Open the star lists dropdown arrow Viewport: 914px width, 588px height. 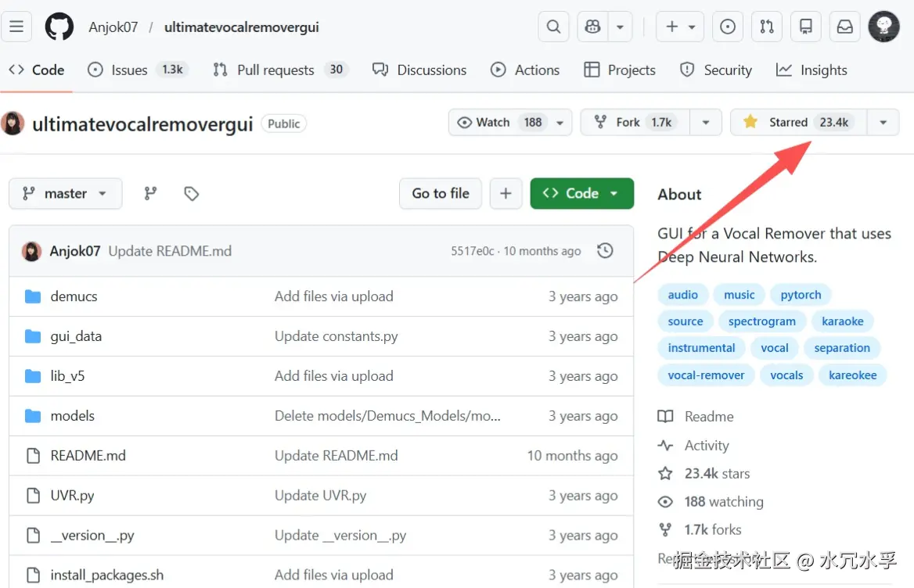[x=883, y=122]
